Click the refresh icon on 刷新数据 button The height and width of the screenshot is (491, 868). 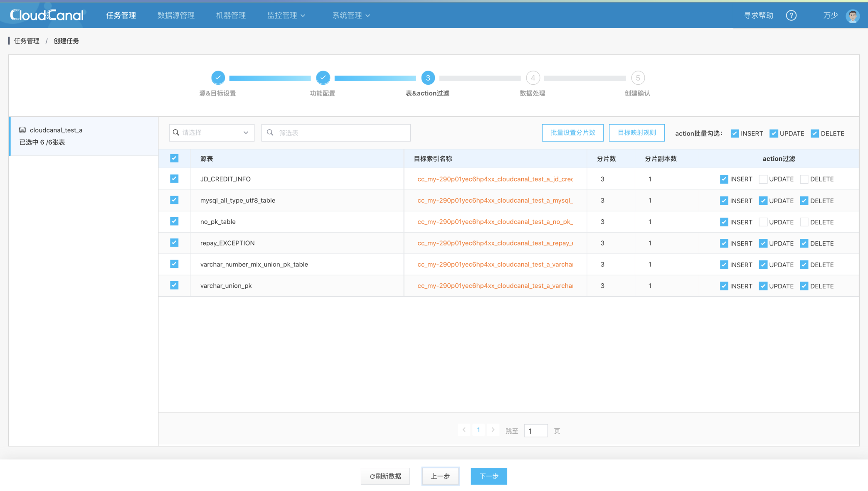(372, 476)
